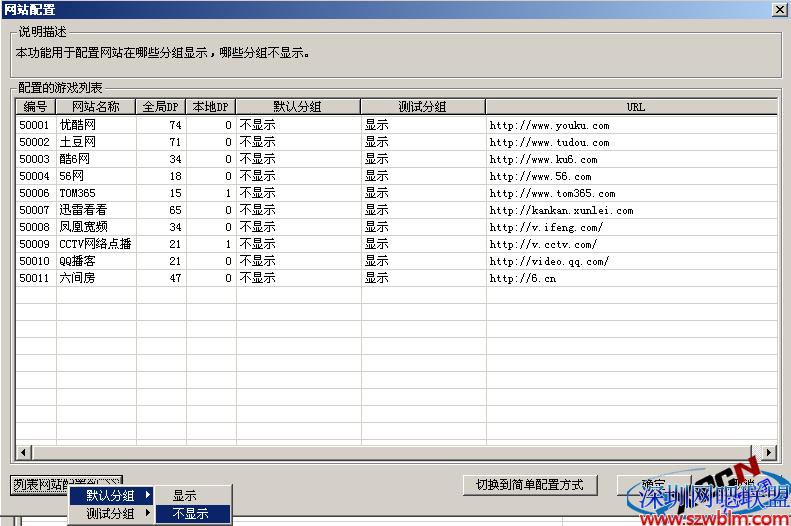Click the 全局DP column header
This screenshot has width=791, height=526.
pos(161,107)
